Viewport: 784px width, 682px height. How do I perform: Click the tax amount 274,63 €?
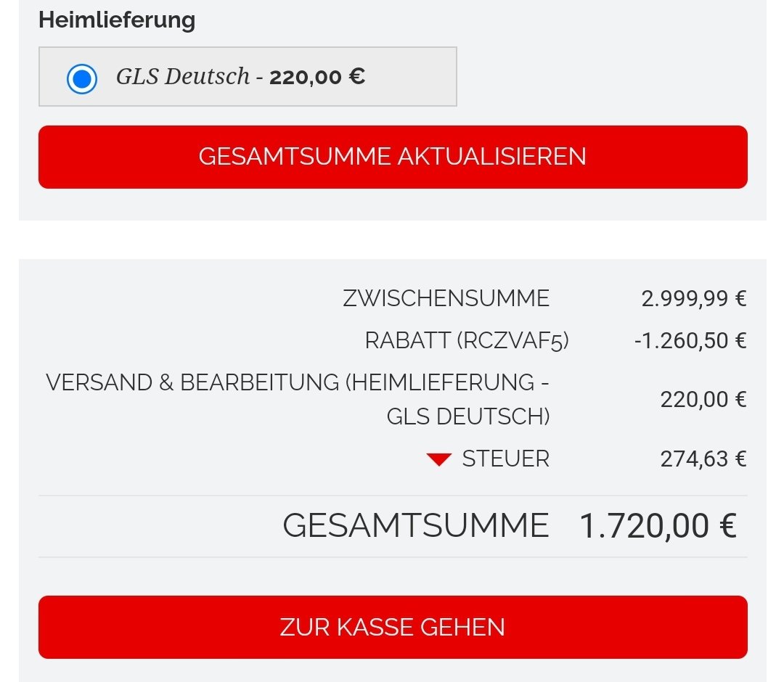tap(703, 459)
